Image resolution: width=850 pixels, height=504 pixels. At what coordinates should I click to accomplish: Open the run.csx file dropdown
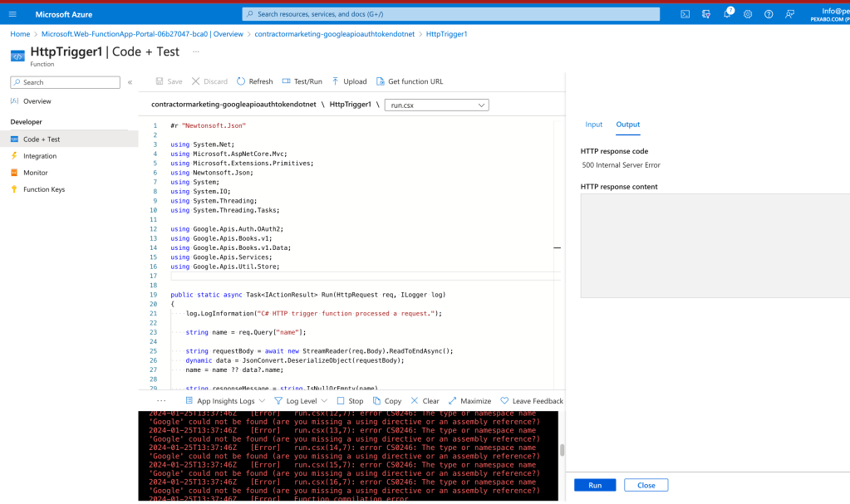(x=436, y=105)
